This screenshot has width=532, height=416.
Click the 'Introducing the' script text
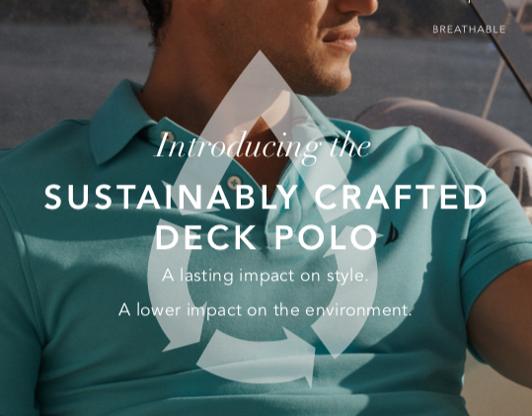click(x=263, y=146)
